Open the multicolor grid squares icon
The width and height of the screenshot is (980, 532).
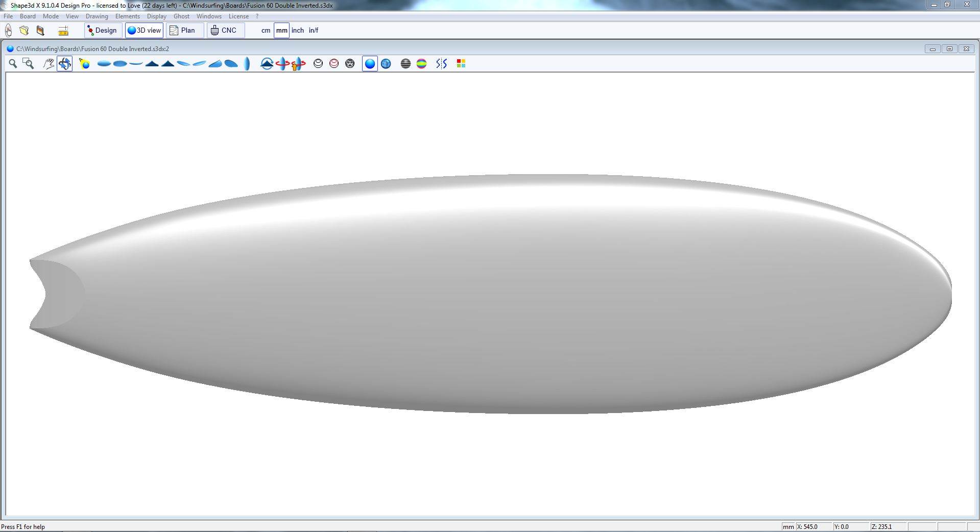[x=461, y=63]
